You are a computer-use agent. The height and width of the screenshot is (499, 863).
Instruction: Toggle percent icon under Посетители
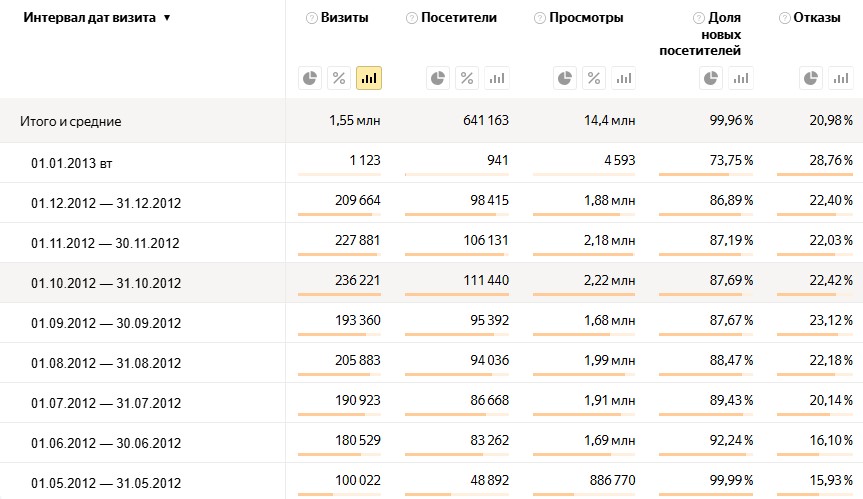tap(467, 78)
